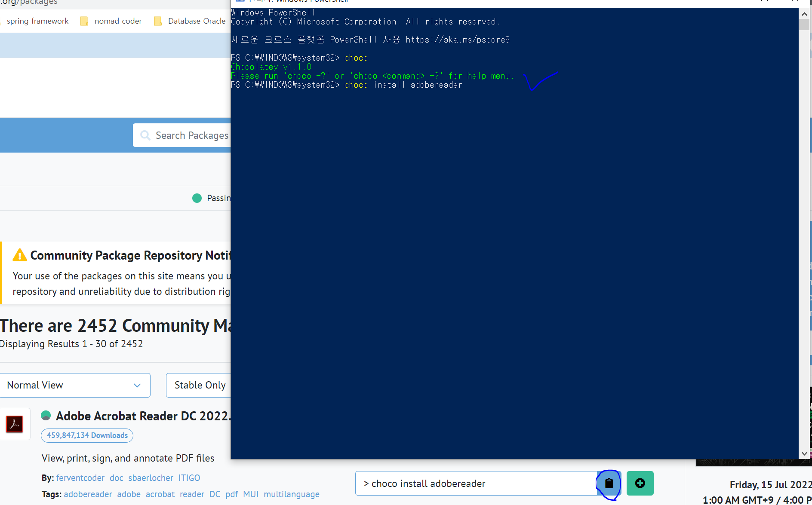The width and height of the screenshot is (812, 505).
Task: Open Adobe Acrobat Reader DC package title
Action: click(x=143, y=416)
